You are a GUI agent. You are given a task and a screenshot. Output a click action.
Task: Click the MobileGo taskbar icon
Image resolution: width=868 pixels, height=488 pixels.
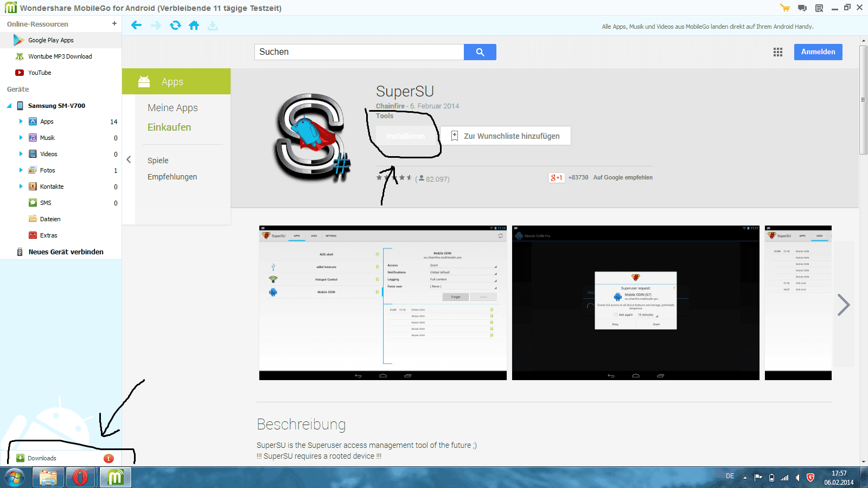(x=115, y=478)
